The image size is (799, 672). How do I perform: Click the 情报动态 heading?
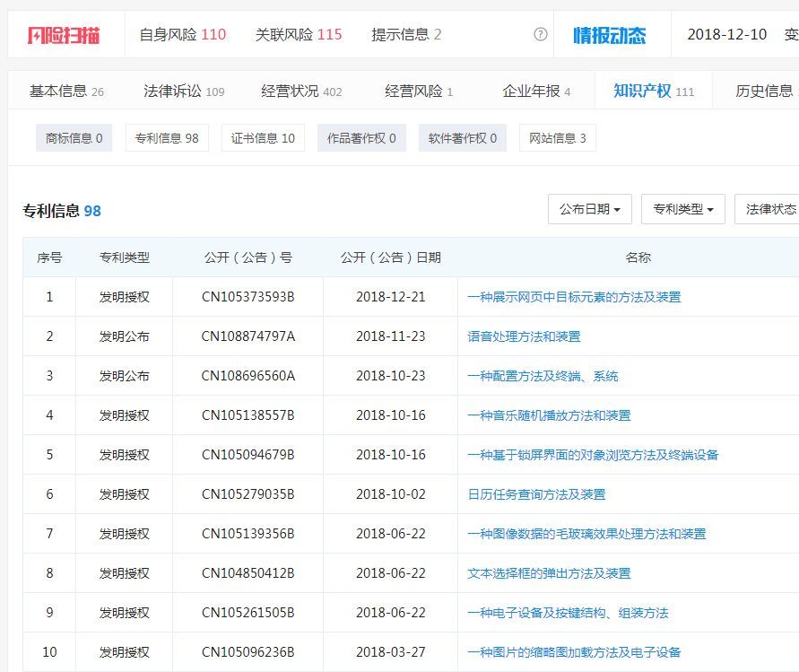click(609, 35)
